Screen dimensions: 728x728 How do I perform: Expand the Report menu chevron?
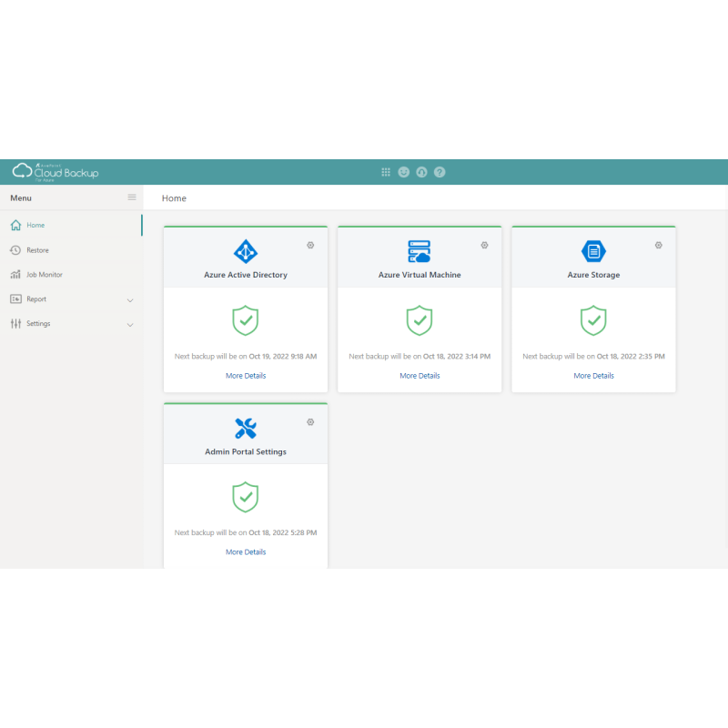pyautogui.click(x=130, y=300)
